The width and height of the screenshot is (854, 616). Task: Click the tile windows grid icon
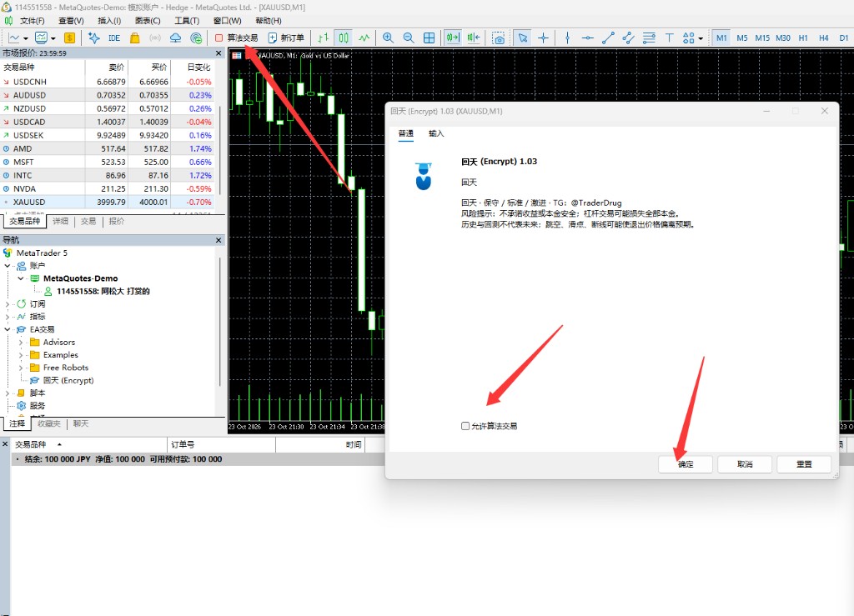pos(430,38)
